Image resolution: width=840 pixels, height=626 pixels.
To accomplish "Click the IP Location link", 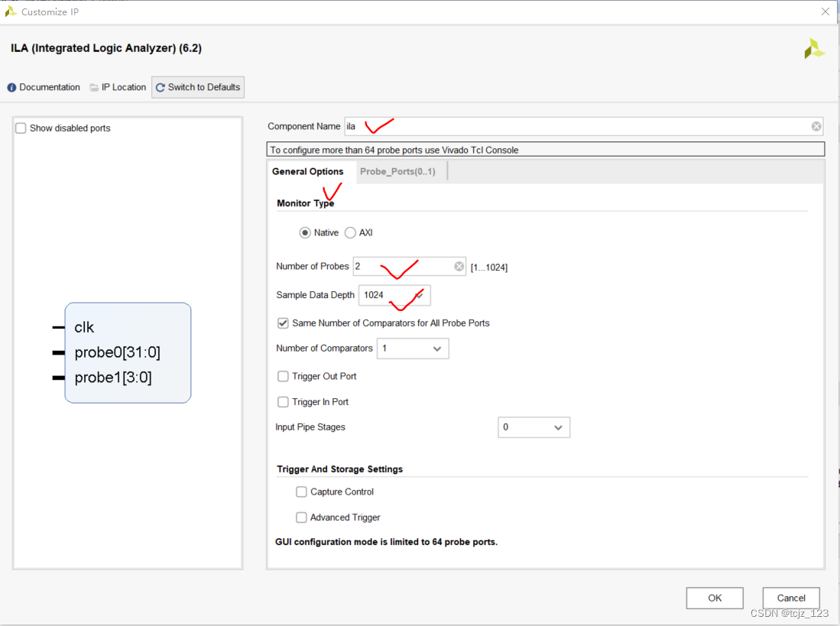I will click(x=124, y=87).
